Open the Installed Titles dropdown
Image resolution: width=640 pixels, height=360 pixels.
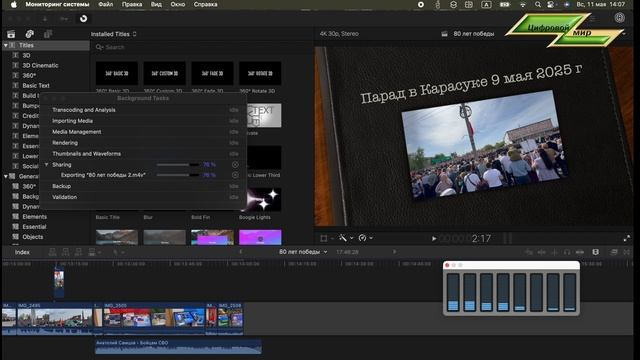point(113,34)
